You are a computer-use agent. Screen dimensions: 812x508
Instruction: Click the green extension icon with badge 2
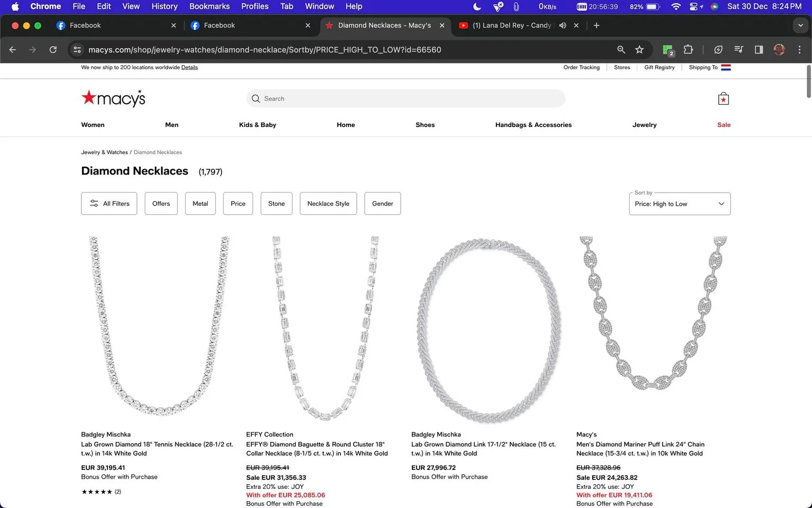click(668, 50)
